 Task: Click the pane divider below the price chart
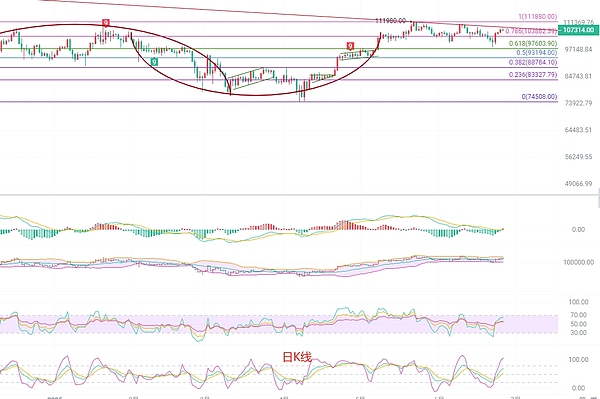300,195
